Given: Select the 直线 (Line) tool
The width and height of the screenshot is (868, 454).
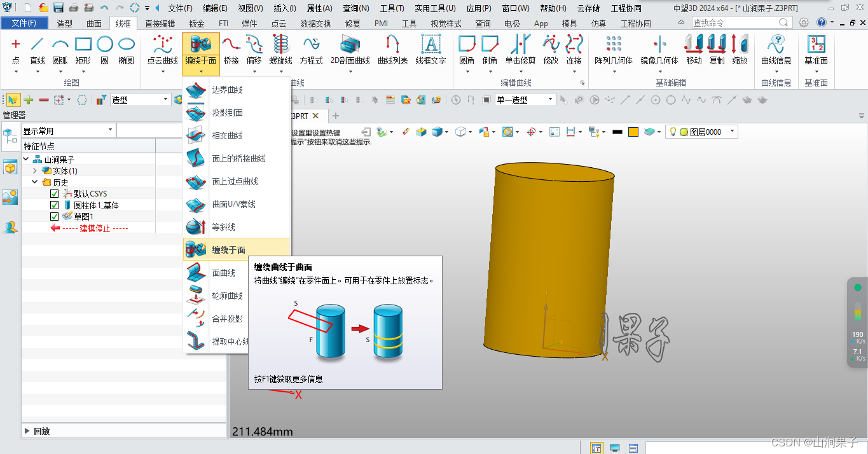Looking at the screenshot, I should coord(38,50).
